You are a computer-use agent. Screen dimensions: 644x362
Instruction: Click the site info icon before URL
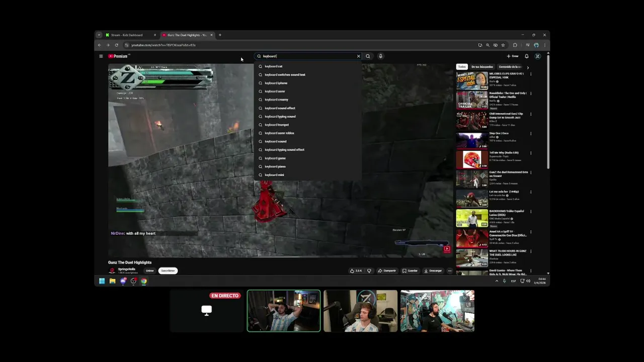click(x=126, y=45)
